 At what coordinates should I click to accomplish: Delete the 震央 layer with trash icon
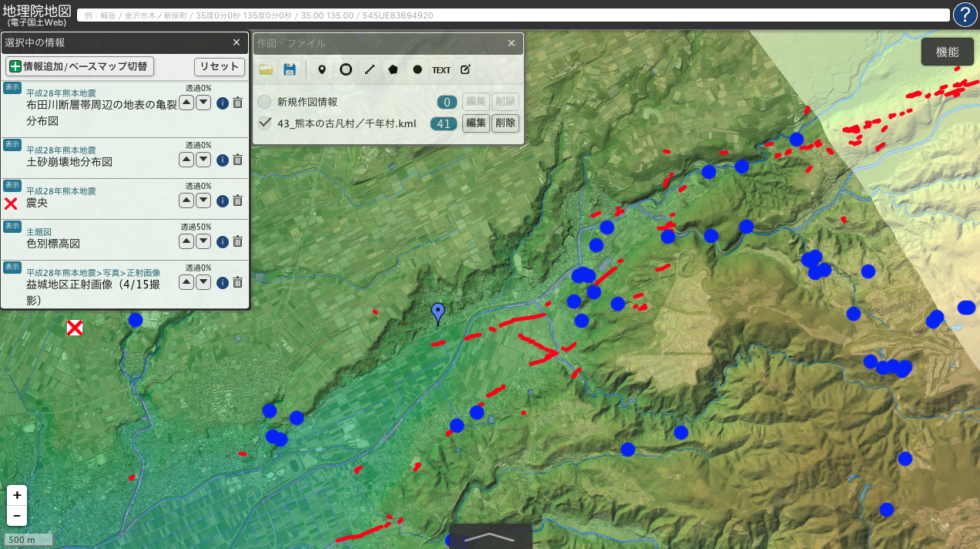[238, 200]
